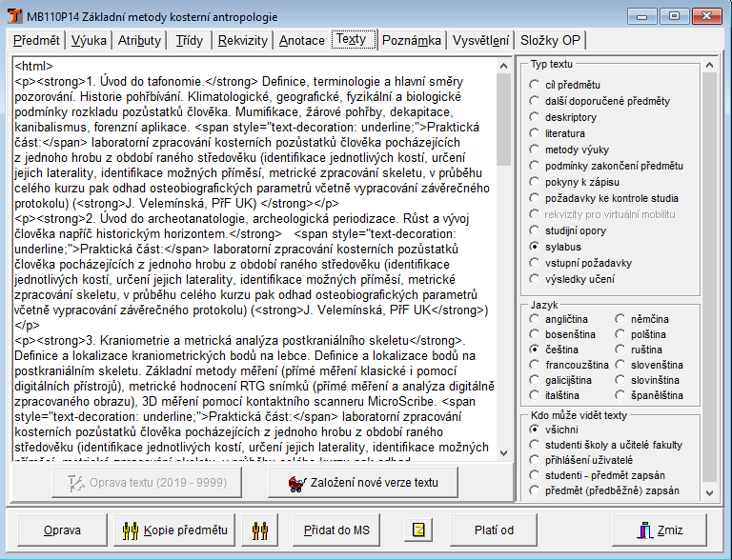Choose slovenština language option
This screenshot has height=560, width=732.
(620, 365)
